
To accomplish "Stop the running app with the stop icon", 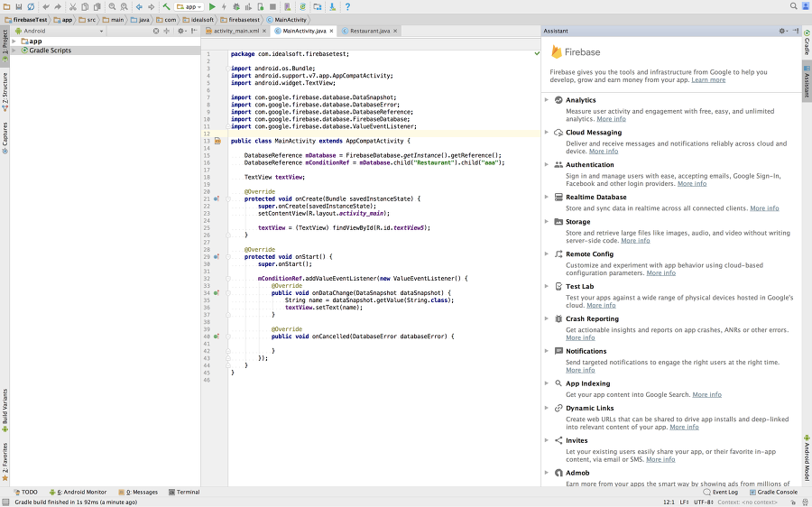I will [272, 6].
